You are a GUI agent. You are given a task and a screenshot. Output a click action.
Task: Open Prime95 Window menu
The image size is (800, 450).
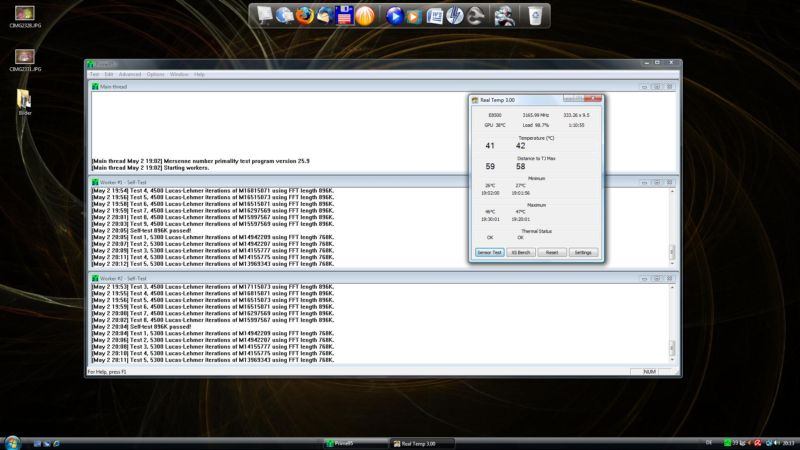pyautogui.click(x=179, y=74)
